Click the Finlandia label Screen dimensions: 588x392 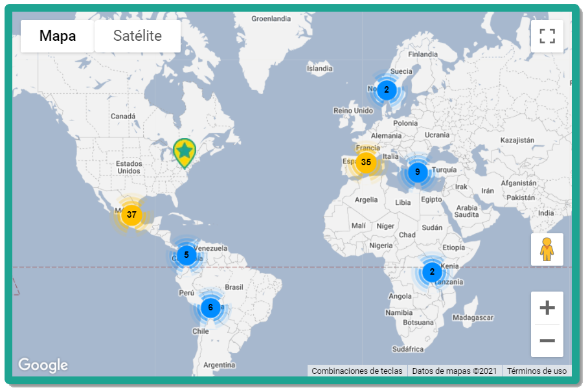click(423, 54)
